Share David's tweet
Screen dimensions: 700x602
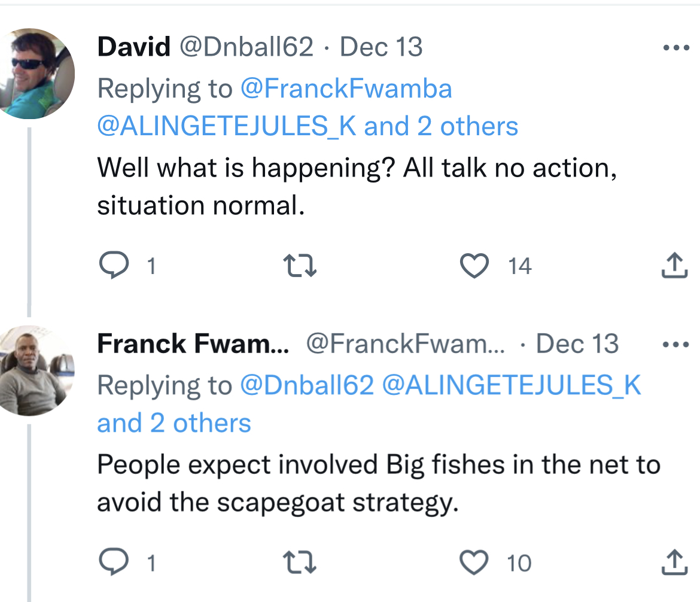[x=674, y=265]
